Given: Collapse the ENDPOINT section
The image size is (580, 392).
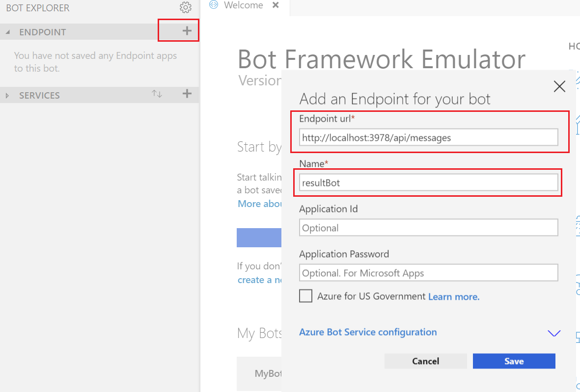Looking at the screenshot, I should 8,32.
